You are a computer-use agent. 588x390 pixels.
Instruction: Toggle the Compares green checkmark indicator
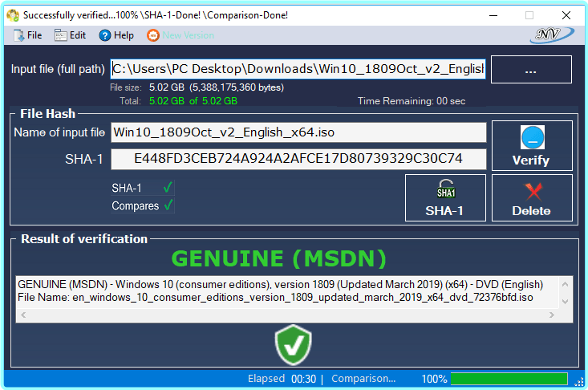(168, 206)
